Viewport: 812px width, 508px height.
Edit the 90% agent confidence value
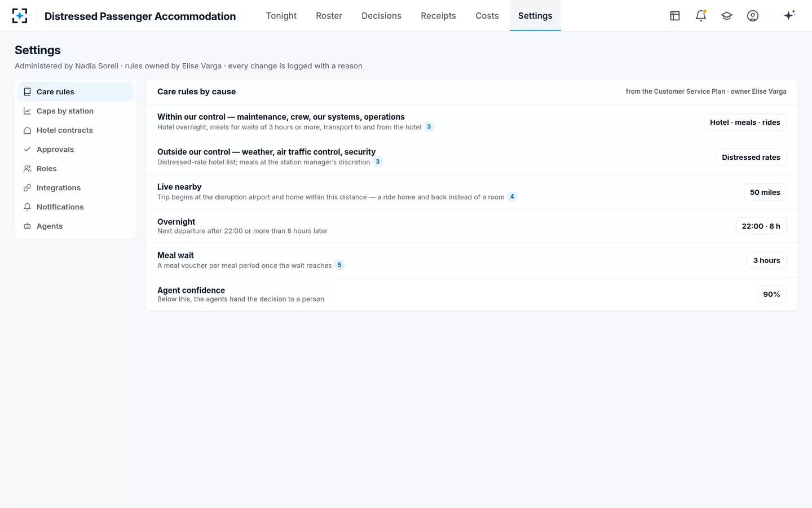point(772,295)
